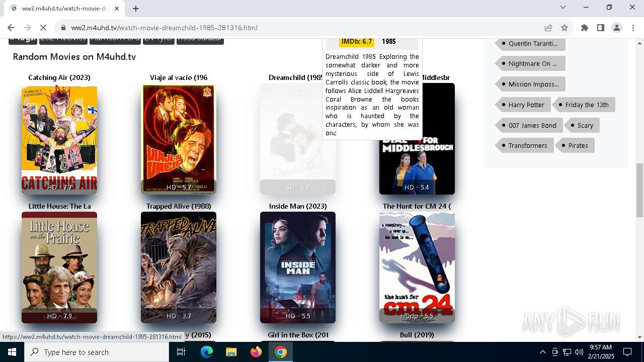Screen dimensions: 644x362
Task: Select 007 James Bond tag
Action: pos(529,125)
